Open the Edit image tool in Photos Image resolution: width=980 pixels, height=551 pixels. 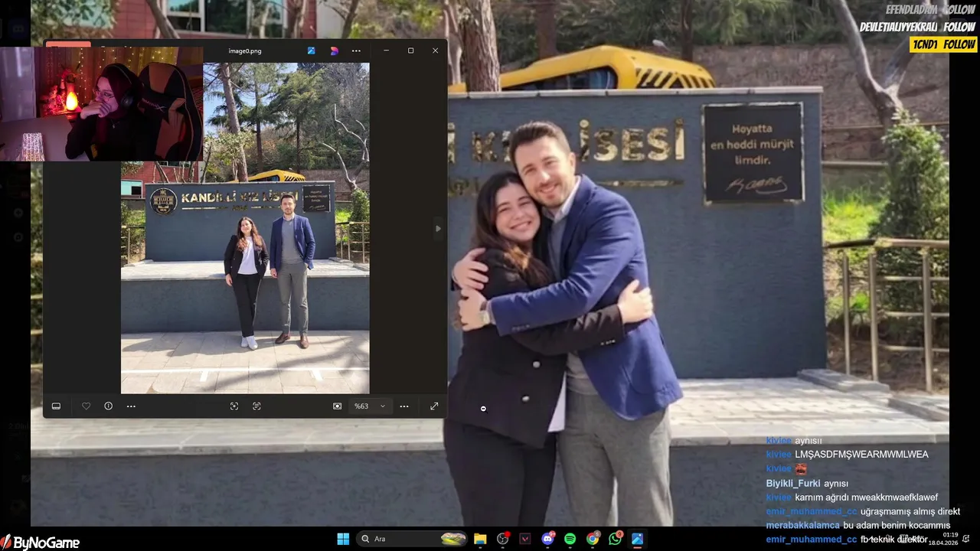(x=312, y=51)
